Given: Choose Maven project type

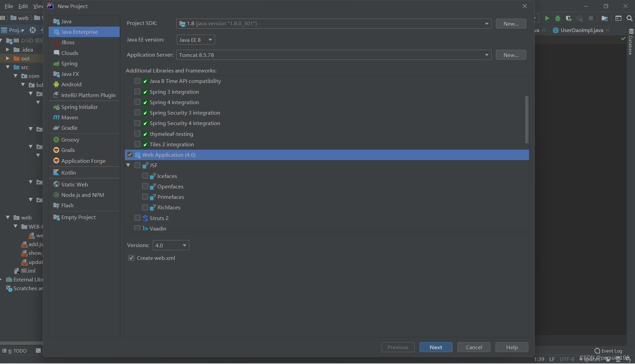Looking at the screenshot, I should coord(84,117).
